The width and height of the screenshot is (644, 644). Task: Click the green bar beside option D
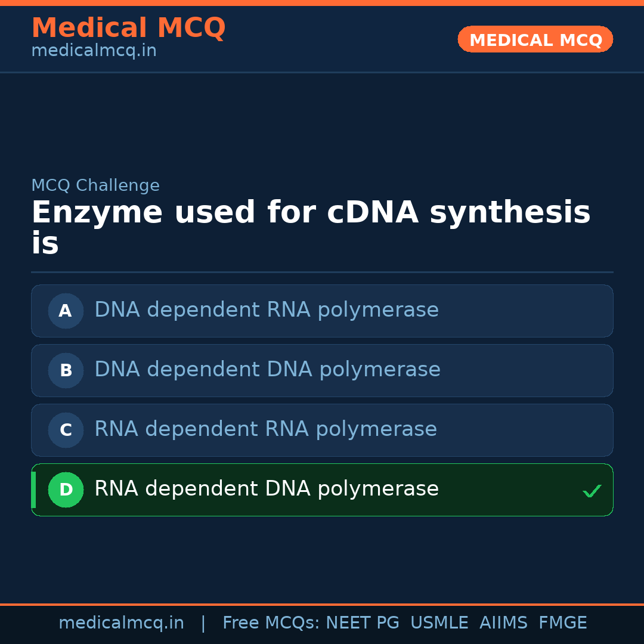(x=33, y=490)
